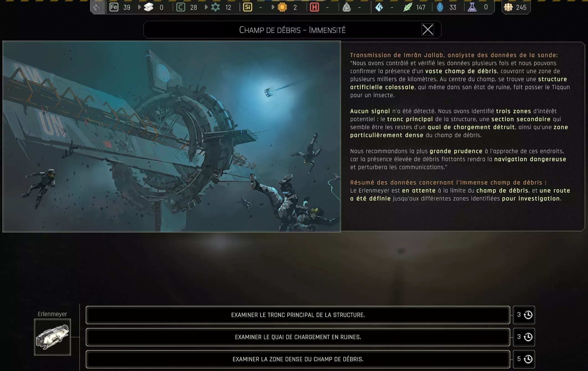Click the microchip electronics resource icon
This screenshot has width=588, height=371.
[x=282, y=7]
